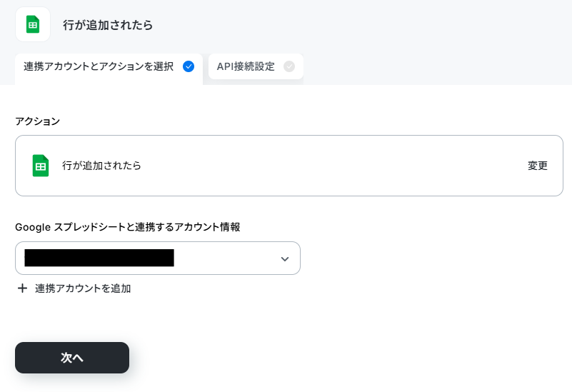Click the 連携アカウントを追加 link
572x392 pixels.
[83, 288]
